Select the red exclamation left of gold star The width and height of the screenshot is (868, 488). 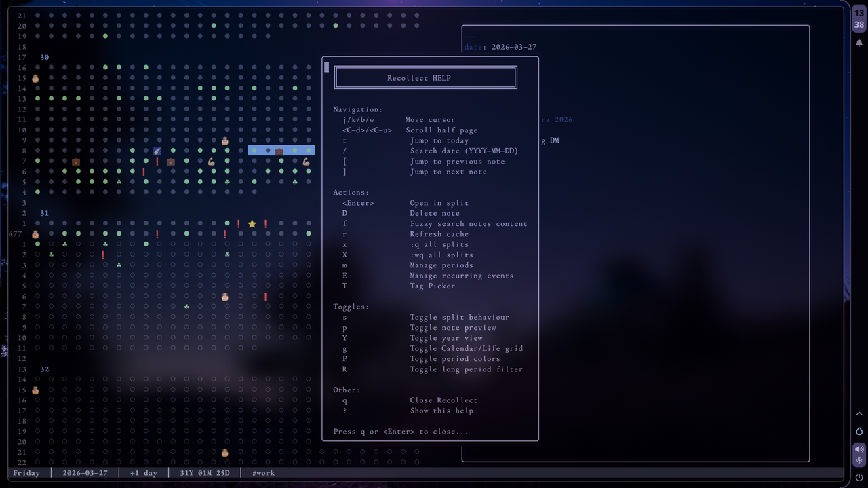(239, 223)
